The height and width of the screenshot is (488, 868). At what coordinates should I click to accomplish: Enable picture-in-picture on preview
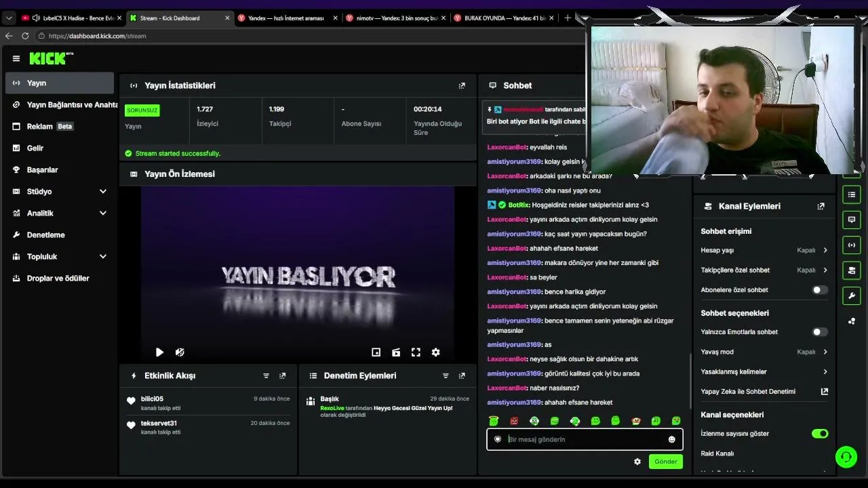(x=376, y=352)
